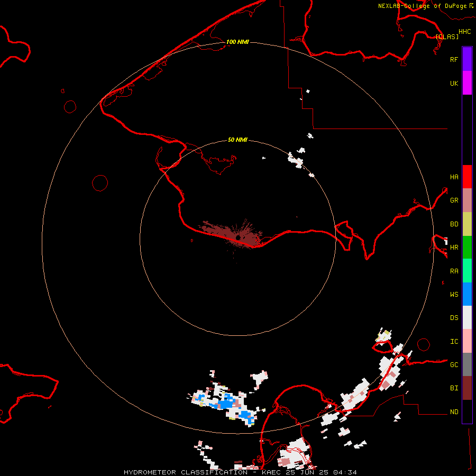This screenshot has width=476, height=476.
Task: Click the [CLAS] units label
Action: tap(447, 36)
